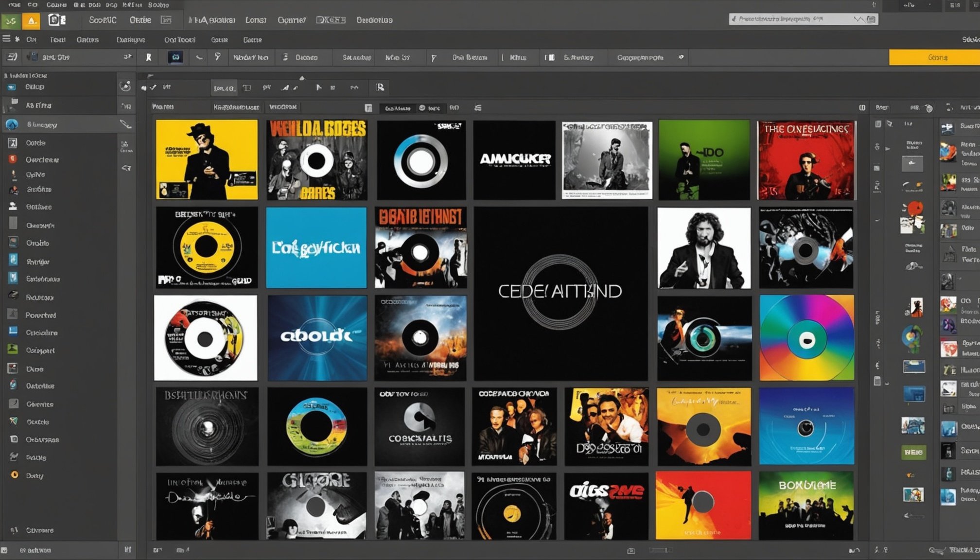Click the green HEIS badge in right panel
The width and height of the screenshot is (980, 560).
point(913,452)
